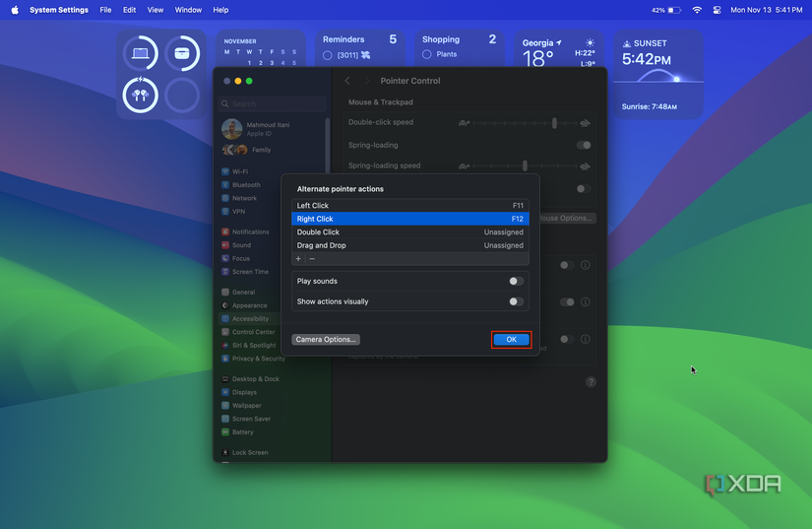Add a new pointer action with plus
Viewport: 812px width, 529px height.
point(298,258)
